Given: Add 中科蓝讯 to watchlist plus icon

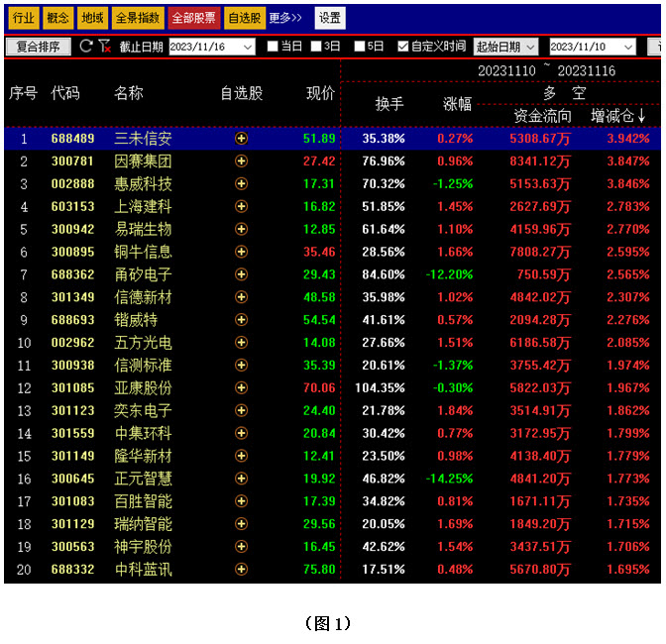Looking at the screenshot, I should point(241,570).
